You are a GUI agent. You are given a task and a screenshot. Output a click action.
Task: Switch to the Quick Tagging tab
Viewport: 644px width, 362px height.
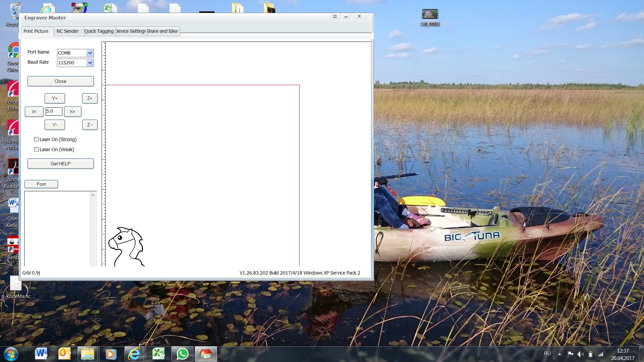[99, 31]
